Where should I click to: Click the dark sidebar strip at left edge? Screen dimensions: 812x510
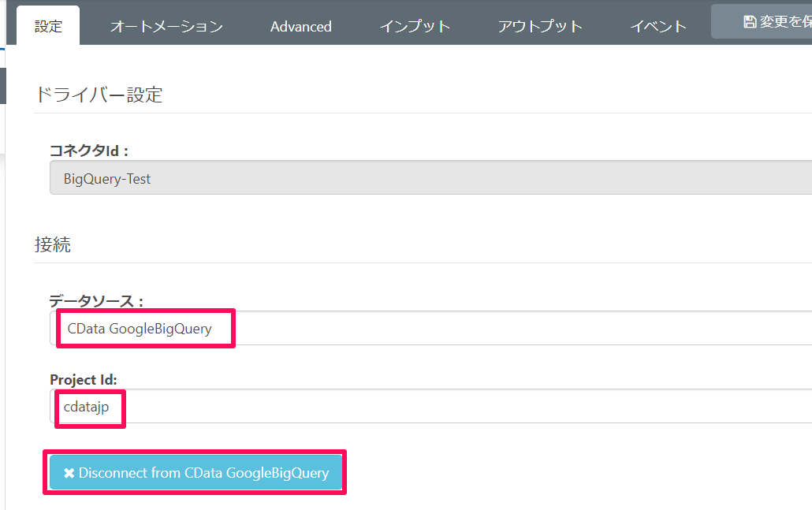pos(3,86)
